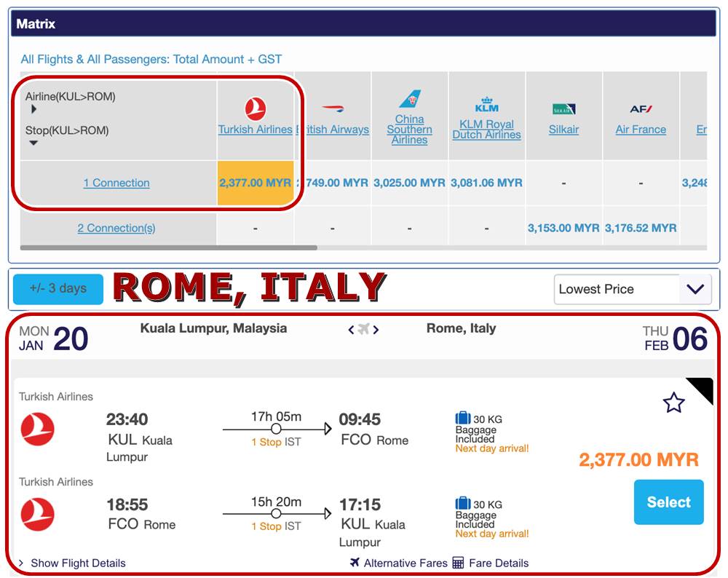Filter by 2 Connection(s) row
This screenshot has width=728, height=578.
[x=116, y=228]
